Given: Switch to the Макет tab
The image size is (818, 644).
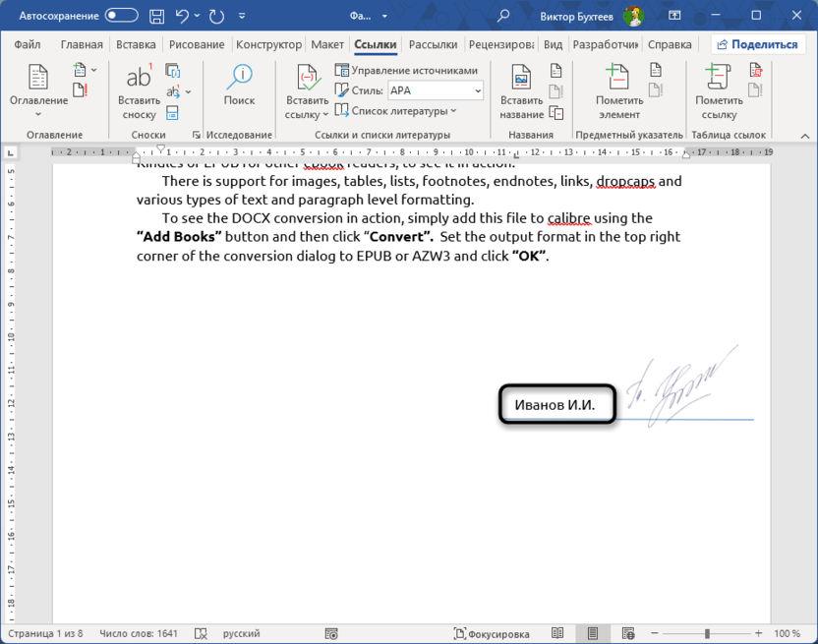Looking at the screenshot, I should click(327, 45).
